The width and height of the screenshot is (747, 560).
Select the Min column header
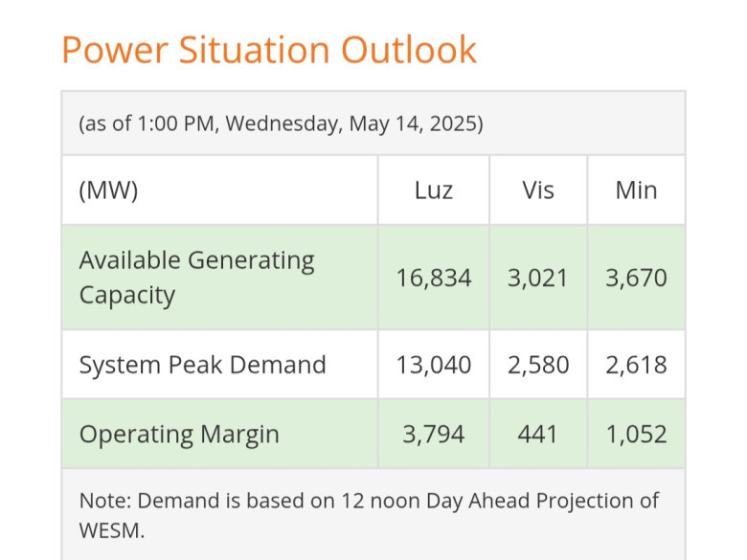[636, 190]
